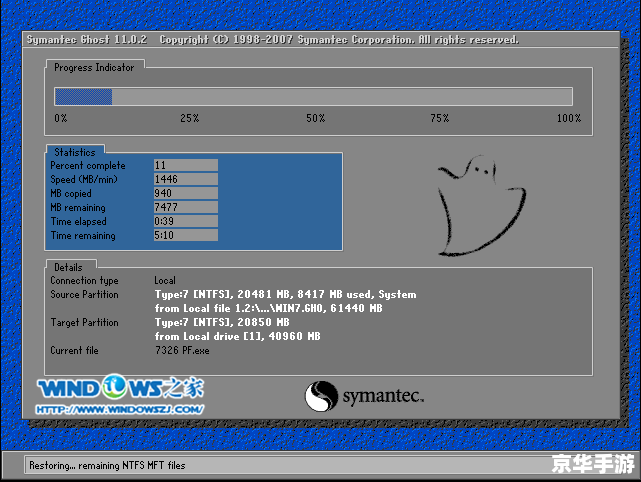Click the current file 7326 PF.exe text
This screenshot has width=641, height=482.
[x=182, y=351]
